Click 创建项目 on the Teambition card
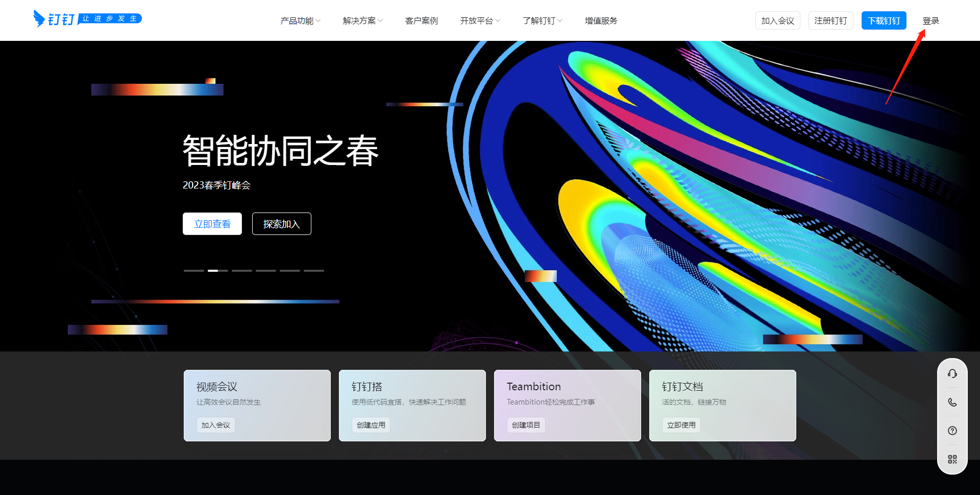This screenshot has width=980, height=495. (x=526, y=425)
